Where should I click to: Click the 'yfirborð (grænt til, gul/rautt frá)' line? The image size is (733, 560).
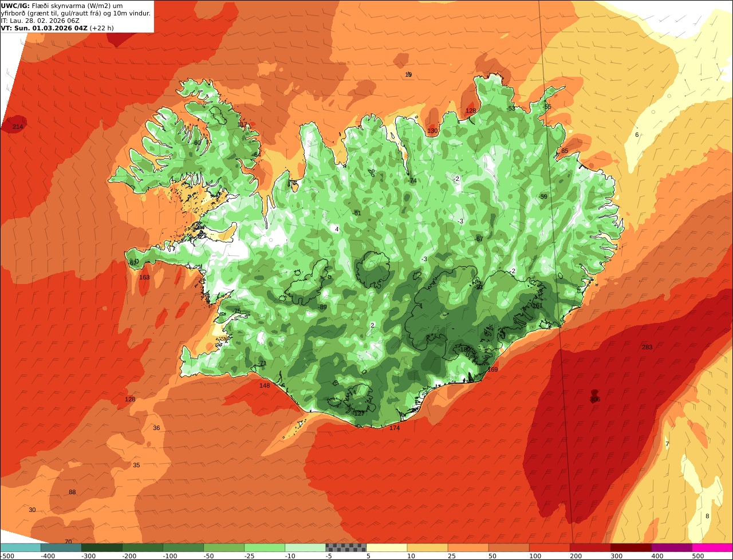tap(76, 13)
